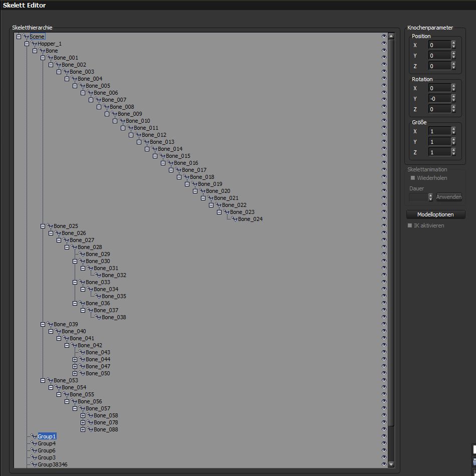Expand the Bone_050 node
Screen dimensions: 476x476
75,373
